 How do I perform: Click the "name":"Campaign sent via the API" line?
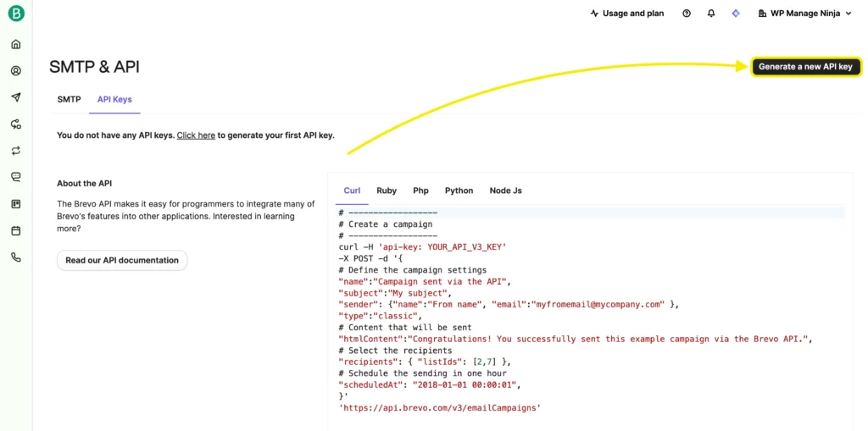coord(425,282)
